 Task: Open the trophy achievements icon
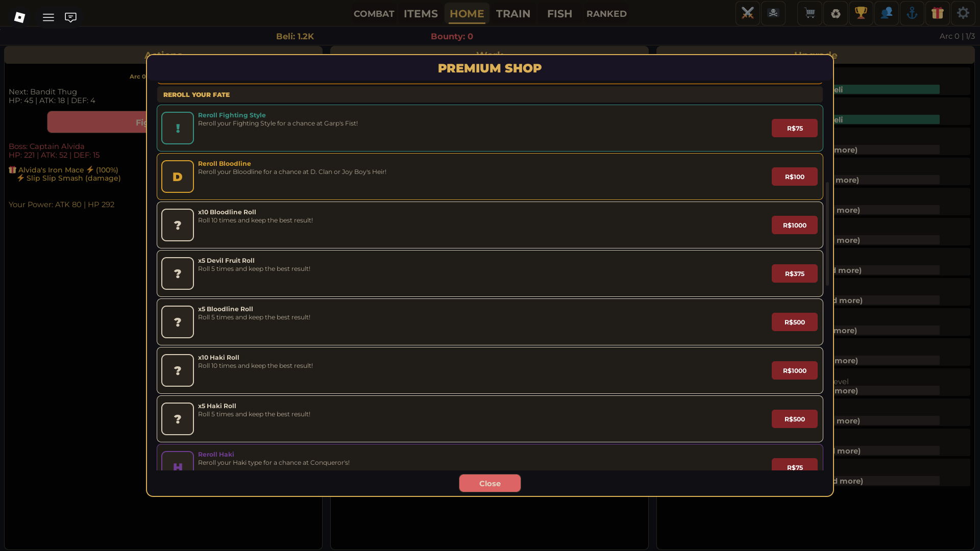coord(861,13)
